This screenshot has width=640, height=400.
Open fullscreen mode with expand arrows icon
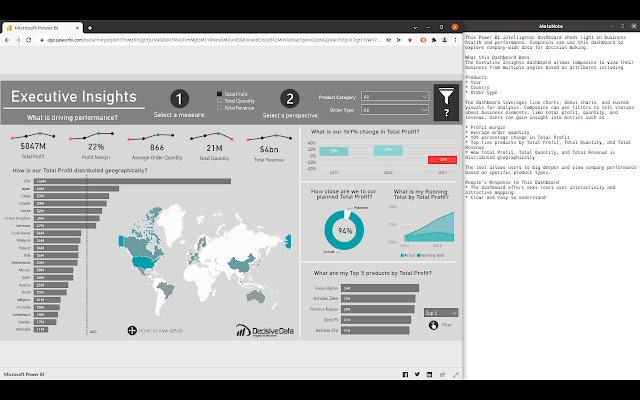[456, 374]
